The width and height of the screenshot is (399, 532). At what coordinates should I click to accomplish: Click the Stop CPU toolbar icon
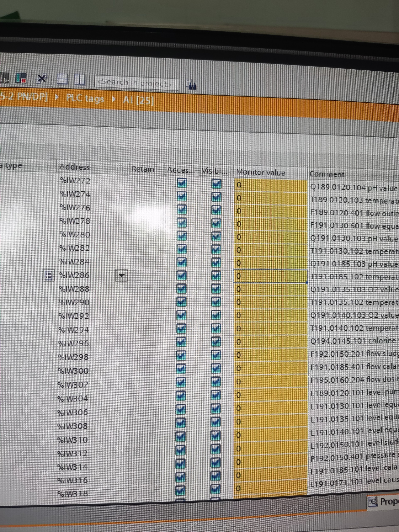pyautogui.click(x=21, y=78)
